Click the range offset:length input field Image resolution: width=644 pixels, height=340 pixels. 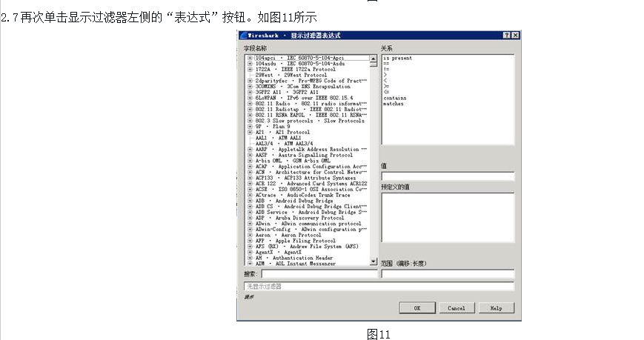coord(448,274)
